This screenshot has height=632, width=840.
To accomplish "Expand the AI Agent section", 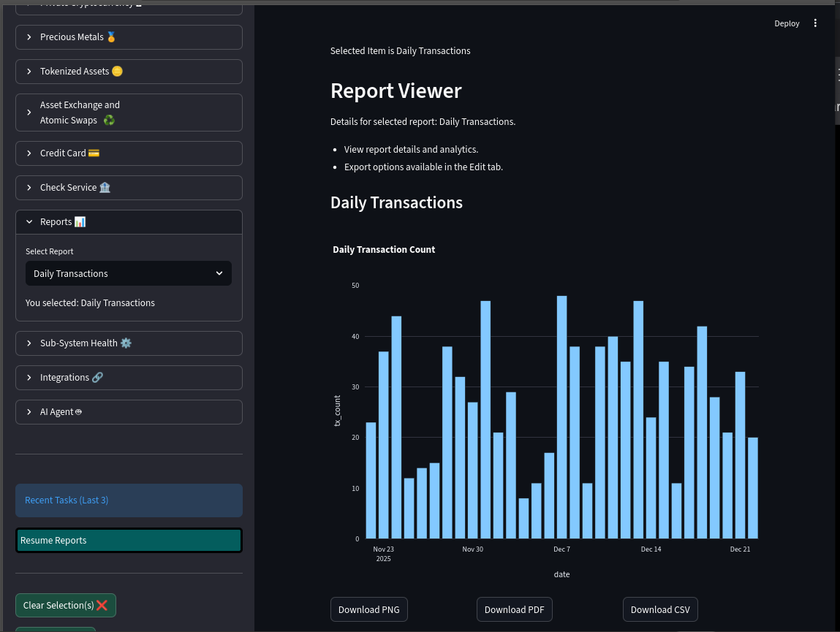I will pos(129,412).
